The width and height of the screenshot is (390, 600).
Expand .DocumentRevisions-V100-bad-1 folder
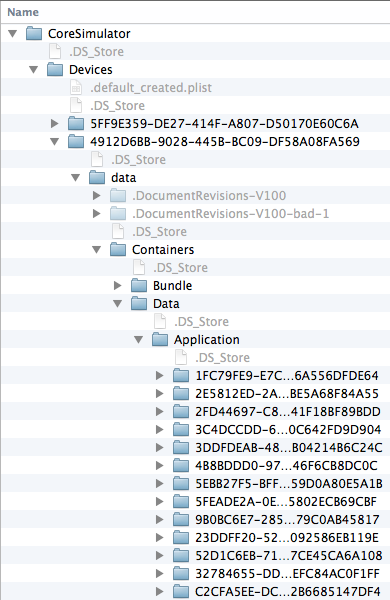(x=97, y=214)
